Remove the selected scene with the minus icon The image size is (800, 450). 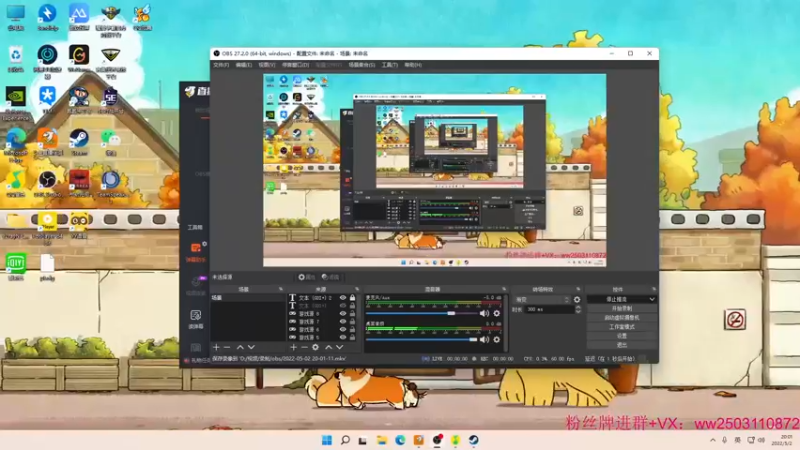pos(227,347)
